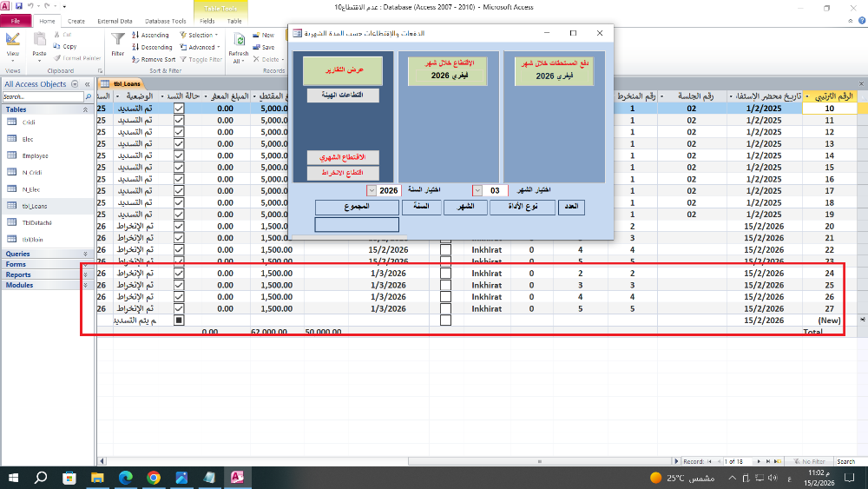Tick the empty checkbox in the Inkhirat row 27
This screenshot has height=489, width=868.
(x=446, y=308)
